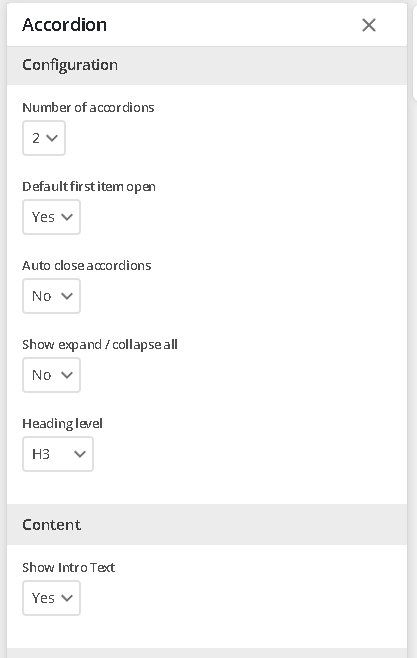Click the Default first item open label
417x658 pixels.
tap(89, 186)
